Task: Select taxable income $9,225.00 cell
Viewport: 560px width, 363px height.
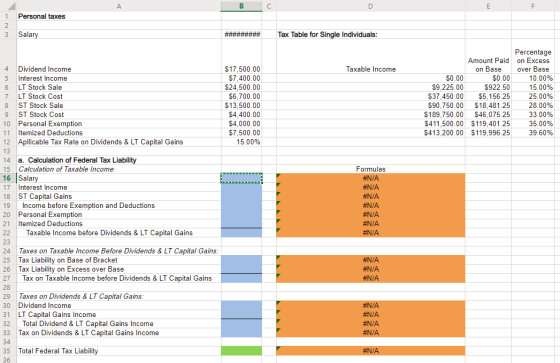Action: pyautogui.click(x=370, y=87)
